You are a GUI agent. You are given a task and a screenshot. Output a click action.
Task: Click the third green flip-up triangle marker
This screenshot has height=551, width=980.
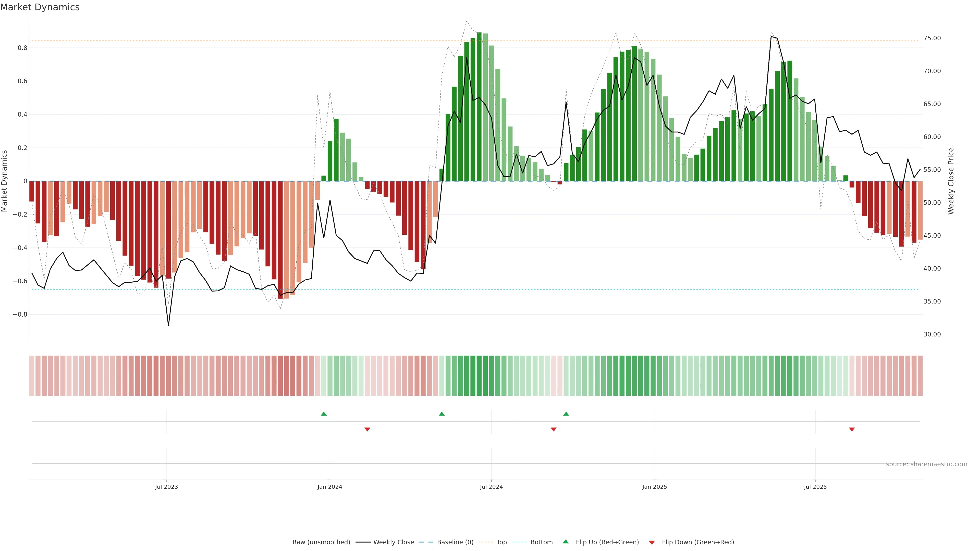point(566,414)
